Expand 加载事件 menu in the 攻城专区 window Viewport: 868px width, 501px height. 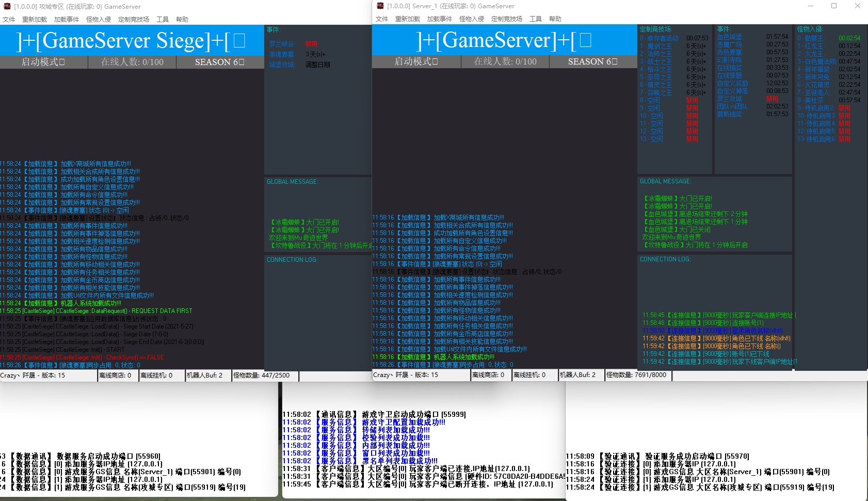point(67,19)
